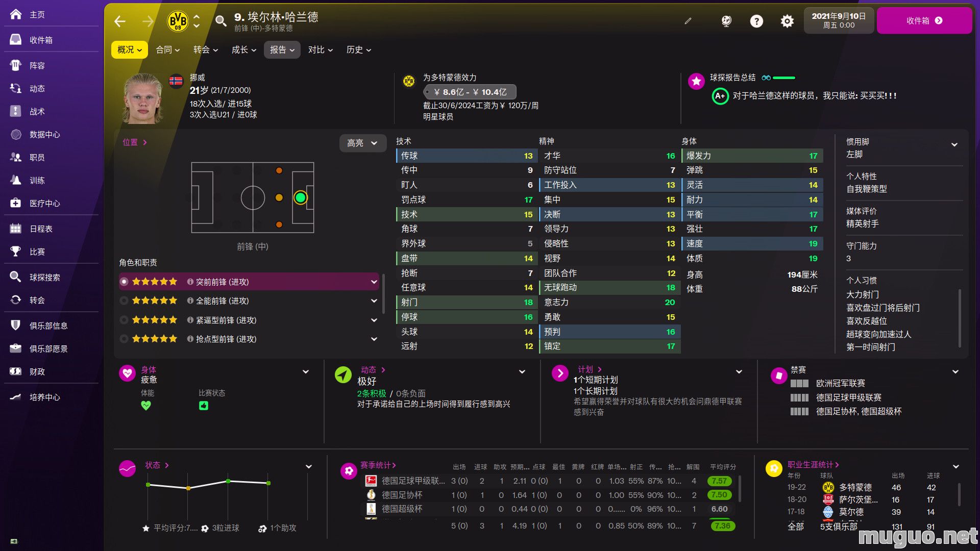Expand 惯用脚 panel dropdown arrow
Viewport: 980px width, 551px height.
pyautogui.click(x=954, y=145)
